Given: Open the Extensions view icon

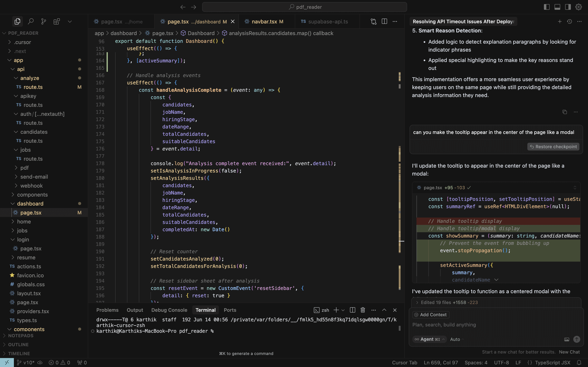Looking at the screenshot, I should pyautogui.click(x=57, y=22).
